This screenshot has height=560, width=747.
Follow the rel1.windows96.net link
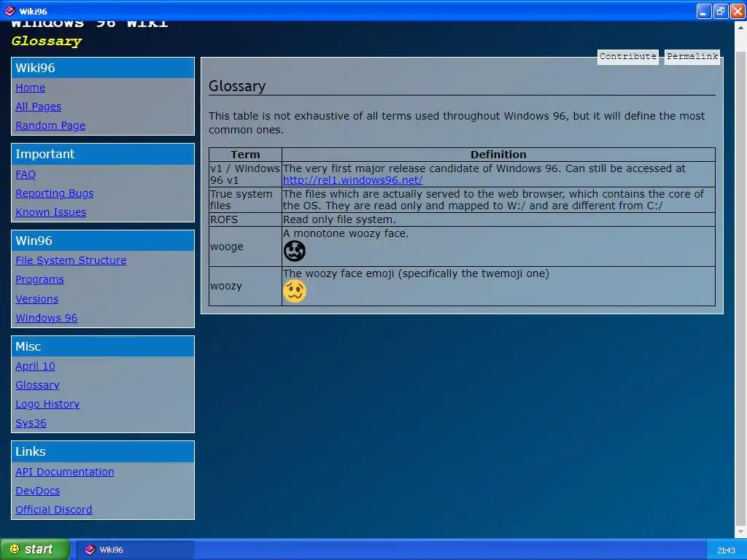[352, 181]
